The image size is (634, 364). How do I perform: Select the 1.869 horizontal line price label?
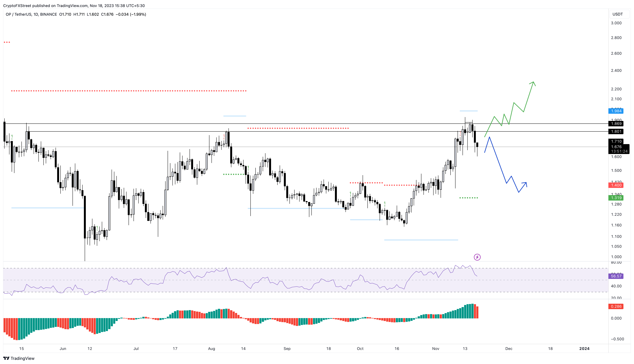[616, 123]
